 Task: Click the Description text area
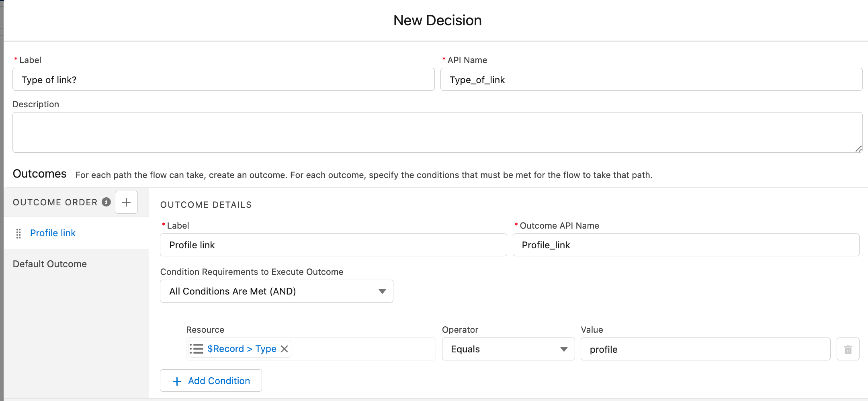point(437,132)
